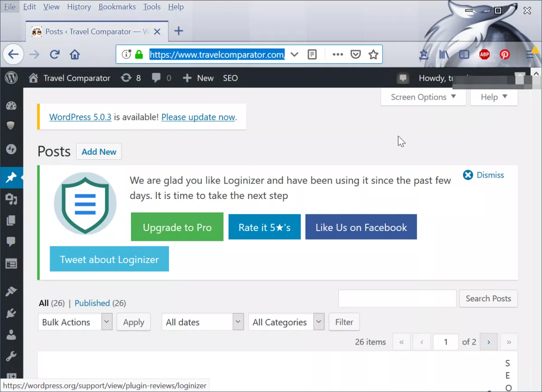The image size is (542, 392).
Task: Open the File menu
Action: 10,7
